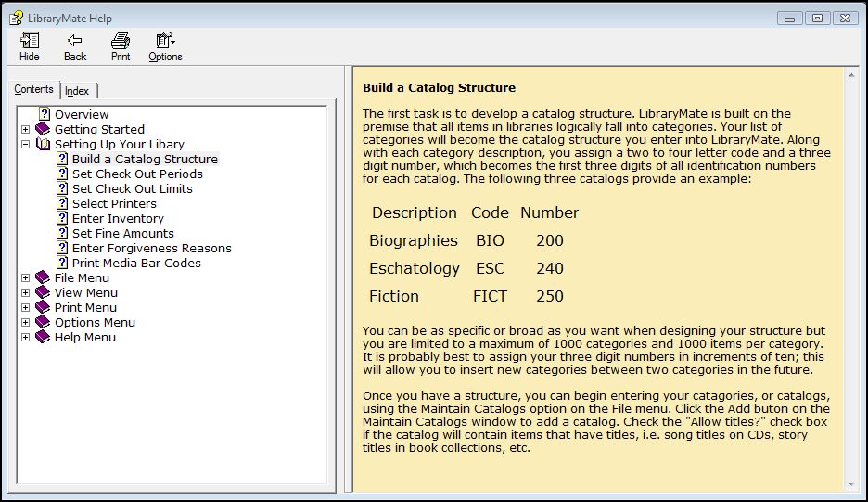Click the View Menu book icon
Image resolution: width=868 pixels, height=502 pixels.
pos(43,292)
